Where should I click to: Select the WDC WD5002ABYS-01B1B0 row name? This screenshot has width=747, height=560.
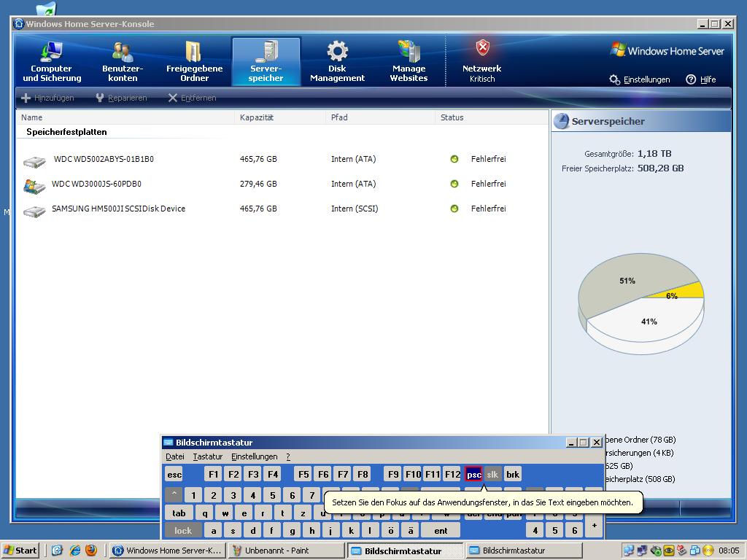tap(104, 159)
